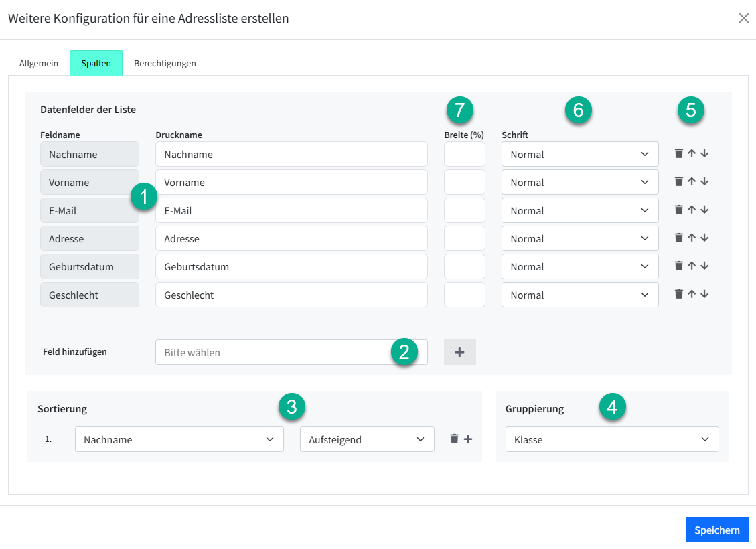The height and width of the screenshot is (549, 756).
Task: Delete the Geschlecht field row
Action: 679,295
